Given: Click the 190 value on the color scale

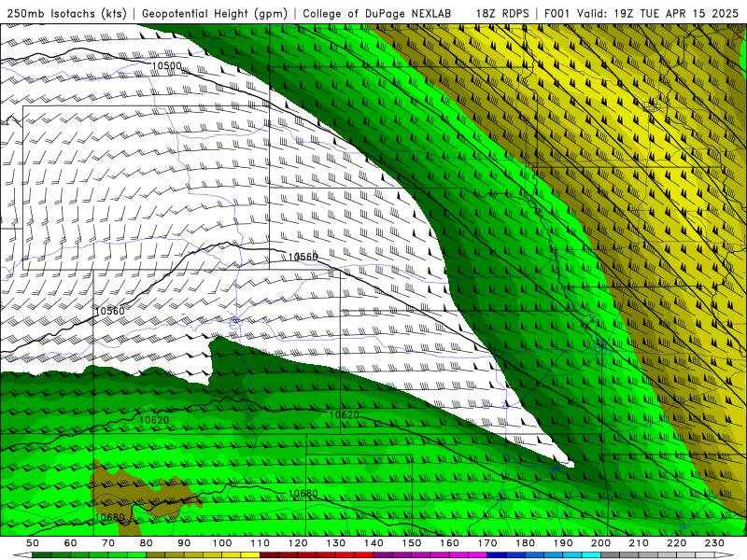Looking at the screenshot, I should coord(563,543).
